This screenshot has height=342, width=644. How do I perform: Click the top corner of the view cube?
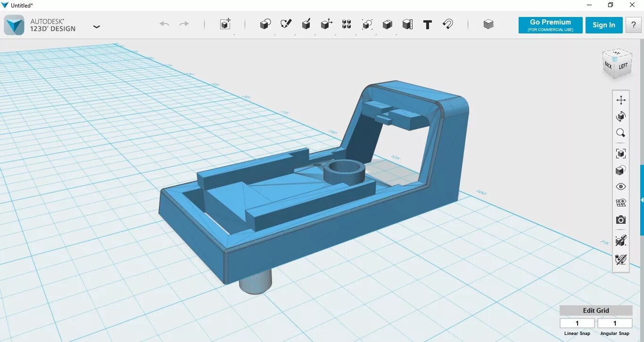point(615,59)
